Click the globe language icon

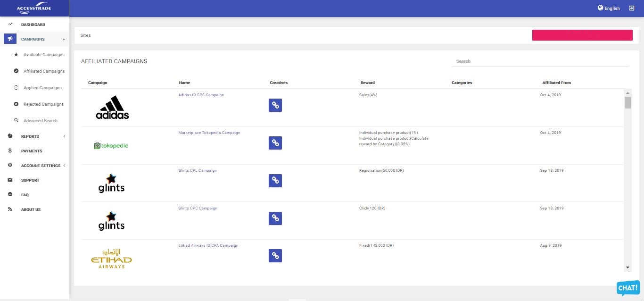pos(600,8)
